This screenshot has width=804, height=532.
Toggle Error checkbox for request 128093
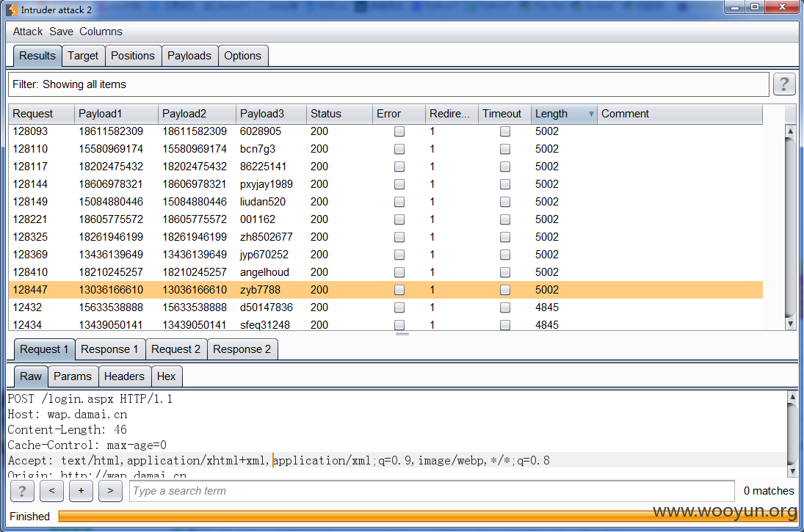399,132
